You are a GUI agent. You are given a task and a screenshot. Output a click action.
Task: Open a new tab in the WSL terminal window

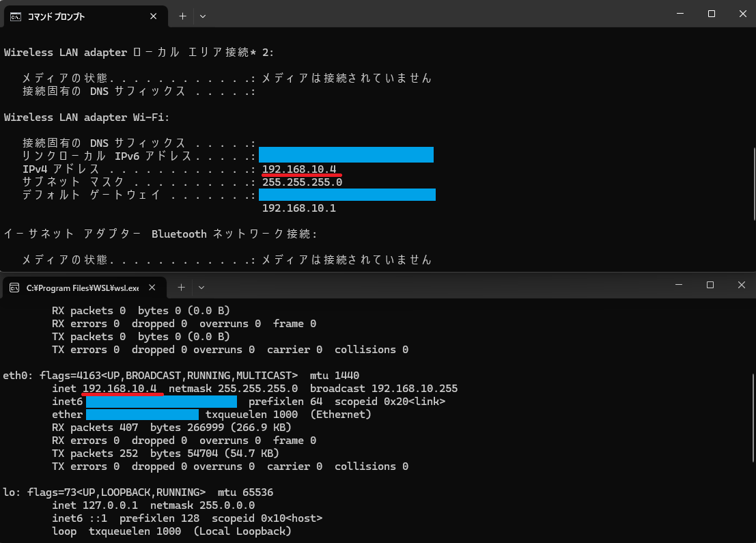pos(182,287)
